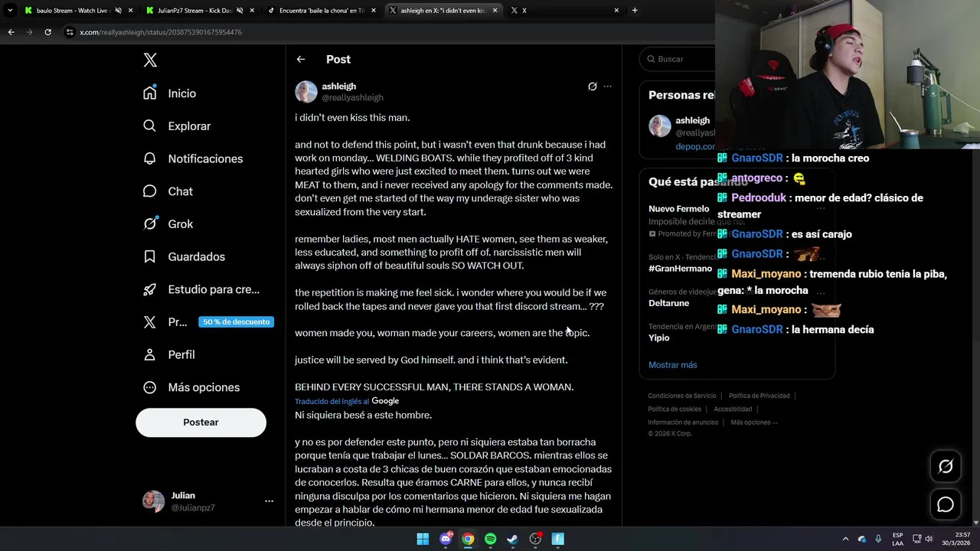Click floating Grok button
This screenshot has height=551, width=980.
946,466
